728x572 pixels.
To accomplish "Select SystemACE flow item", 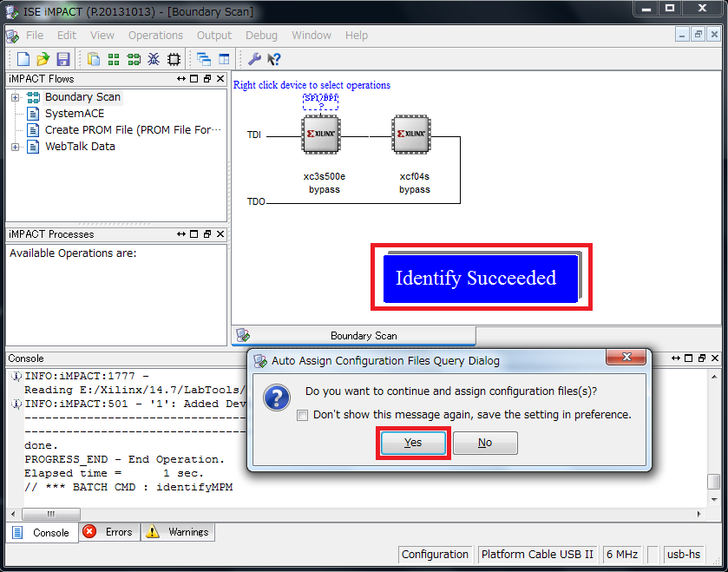I will pyautogui.click(x=75, y=114).
